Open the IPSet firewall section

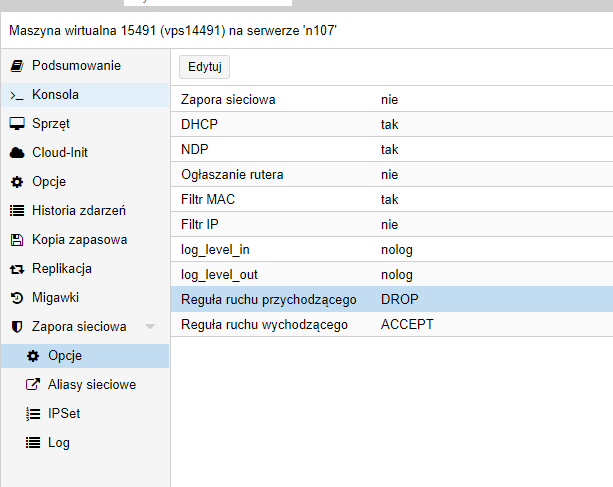(x=64, y=414)
